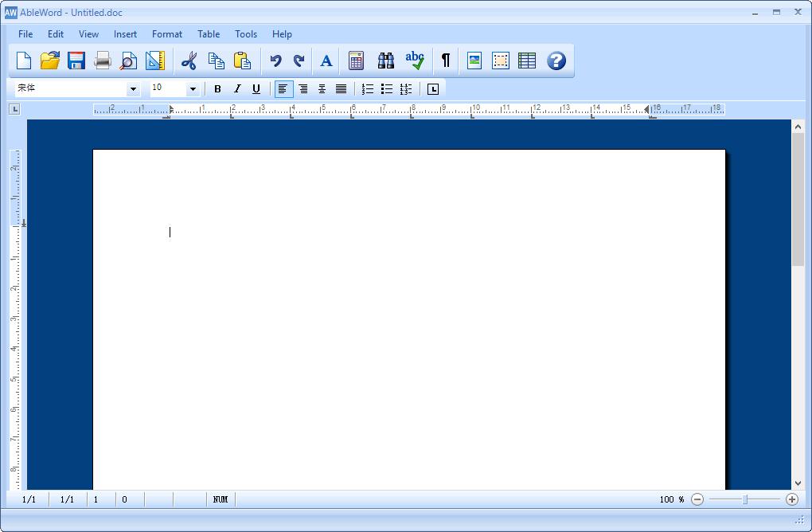Click the tab type selector beside ruler
The height and width of the screenshot is (532, 812).
click(x=14, y=109)
